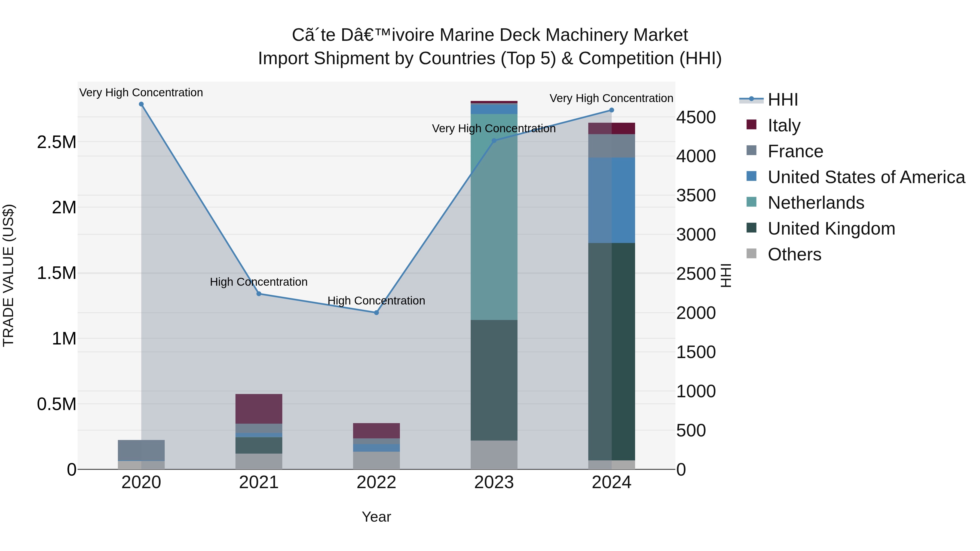Click the Netherlands bar segment in 2023
The width and height of the screenshot is (980, 551).
pyautogui.click(x=494, y=217)
